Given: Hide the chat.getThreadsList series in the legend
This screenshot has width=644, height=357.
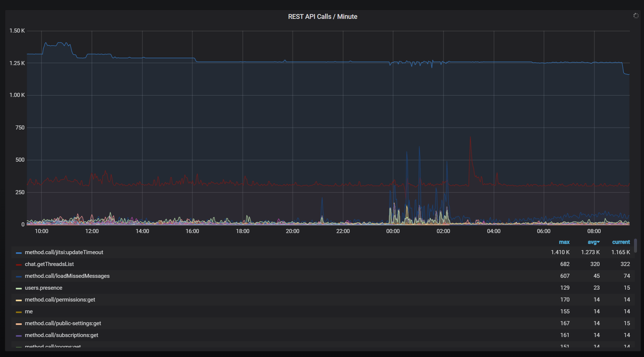Looking at the screenshot, I should click(49, 264).
